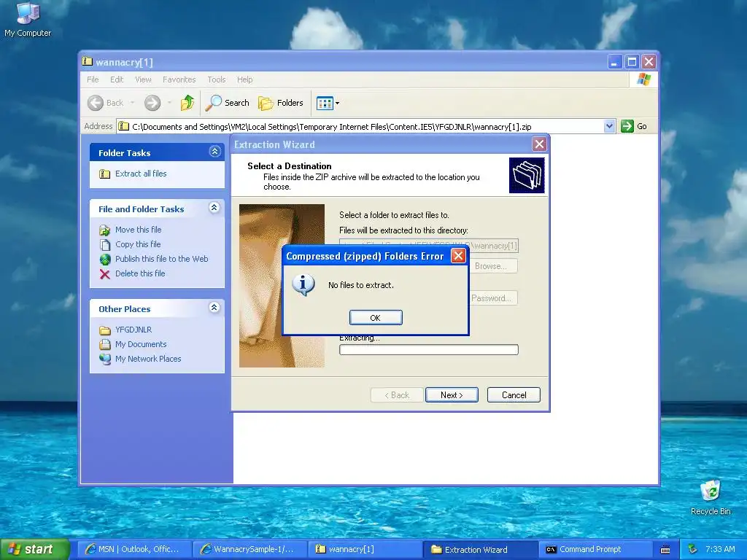Open My Computer desktop icon
The height and width of the screenshot is (560, 747).
28,20
